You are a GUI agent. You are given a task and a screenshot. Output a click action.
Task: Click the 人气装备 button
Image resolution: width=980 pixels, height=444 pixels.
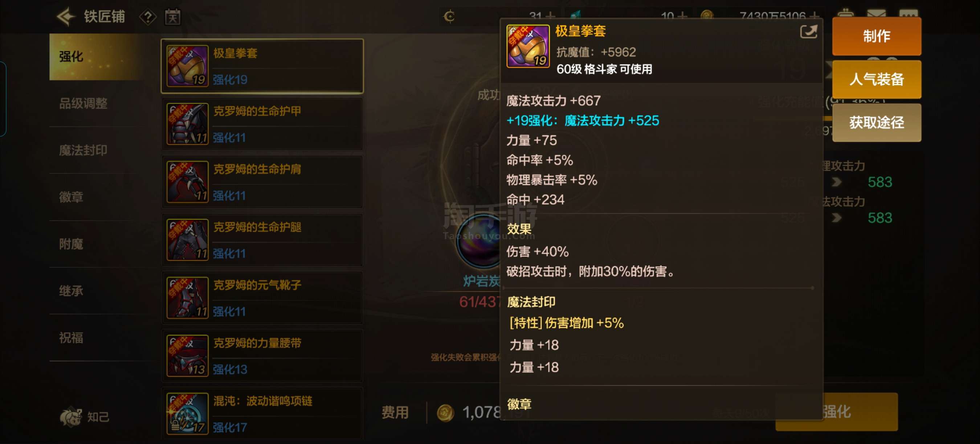click(876, 79)
